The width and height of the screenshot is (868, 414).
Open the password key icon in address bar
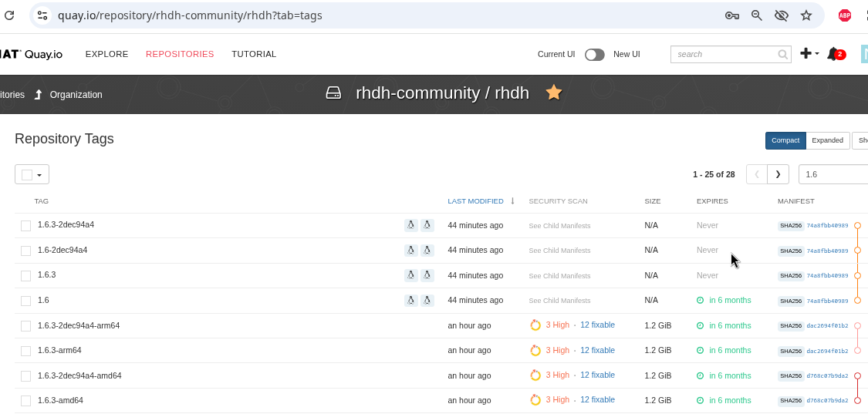(x=732, y=15)
